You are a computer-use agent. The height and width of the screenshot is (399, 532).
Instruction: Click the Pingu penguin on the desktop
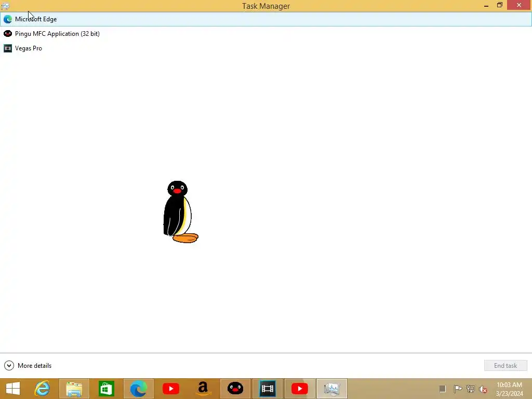point(180,212)
